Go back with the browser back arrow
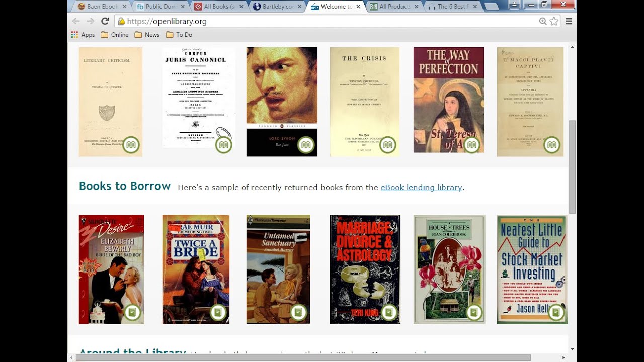 (76, 21)
